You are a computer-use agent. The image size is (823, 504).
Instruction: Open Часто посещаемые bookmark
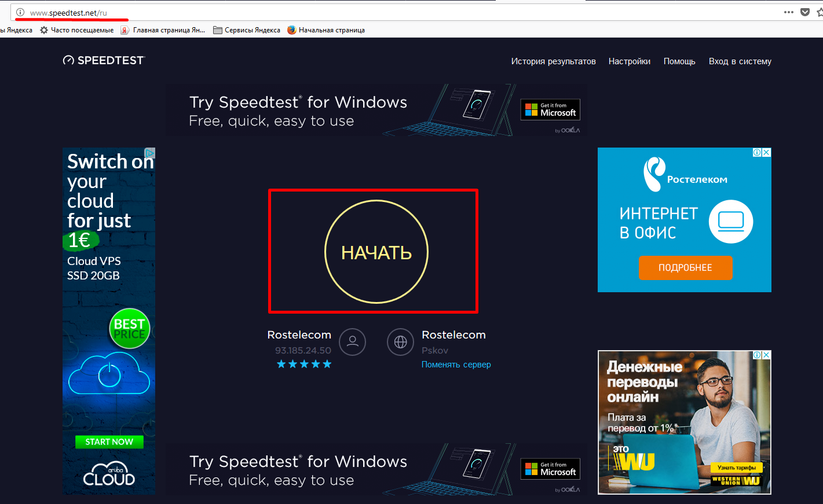pos(76,30)
